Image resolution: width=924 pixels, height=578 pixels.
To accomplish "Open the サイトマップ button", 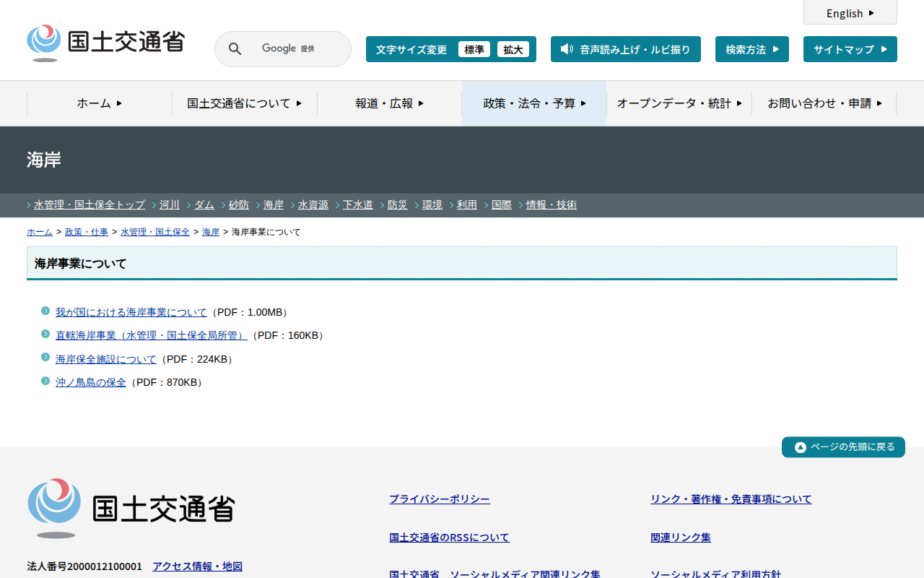I will (850, 49).
